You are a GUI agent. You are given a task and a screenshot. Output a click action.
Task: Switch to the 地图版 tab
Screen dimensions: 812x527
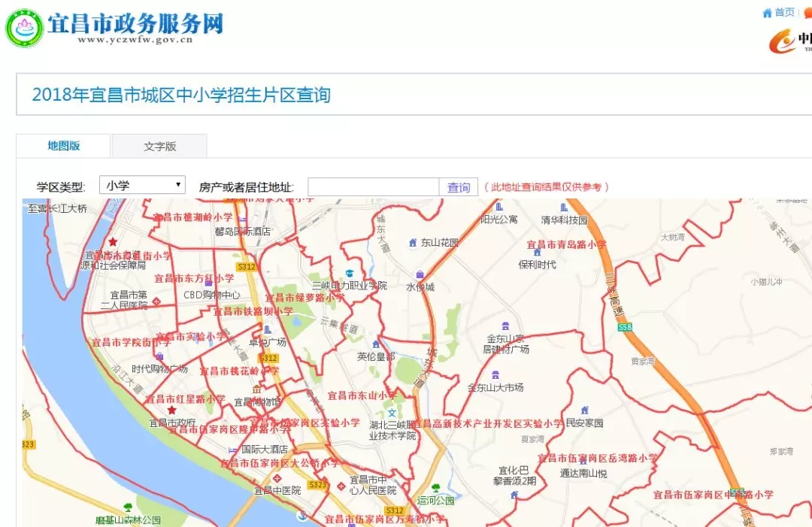[x=64, y=146]
